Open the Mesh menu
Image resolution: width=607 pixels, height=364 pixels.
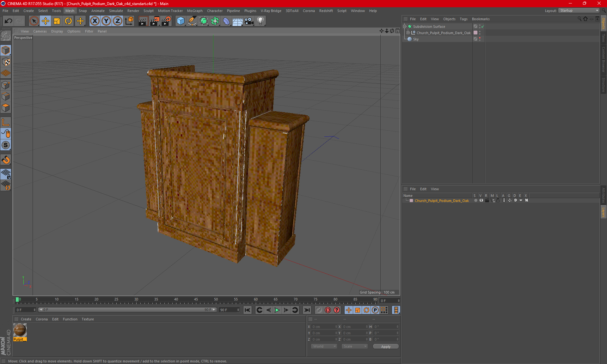point(70,11)
